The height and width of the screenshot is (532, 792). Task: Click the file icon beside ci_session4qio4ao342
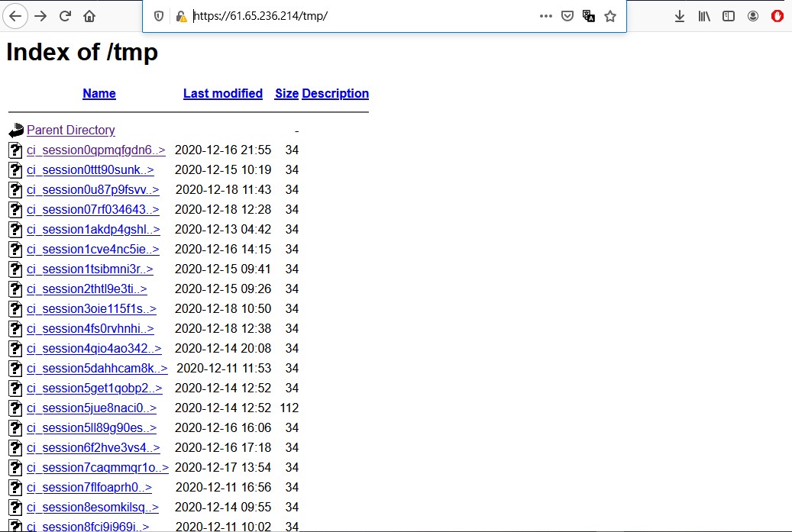point(16,348)
